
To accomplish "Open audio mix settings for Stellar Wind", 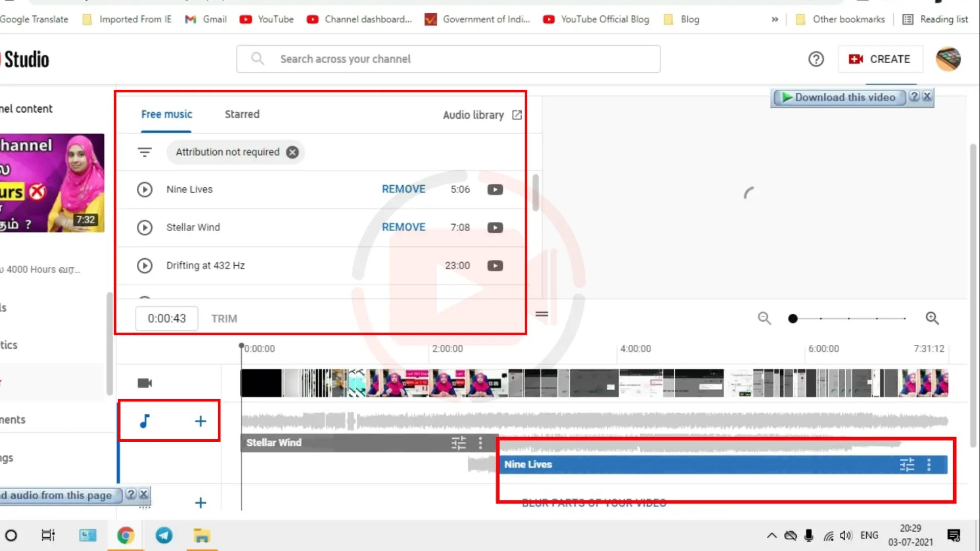I will point(458,443).
